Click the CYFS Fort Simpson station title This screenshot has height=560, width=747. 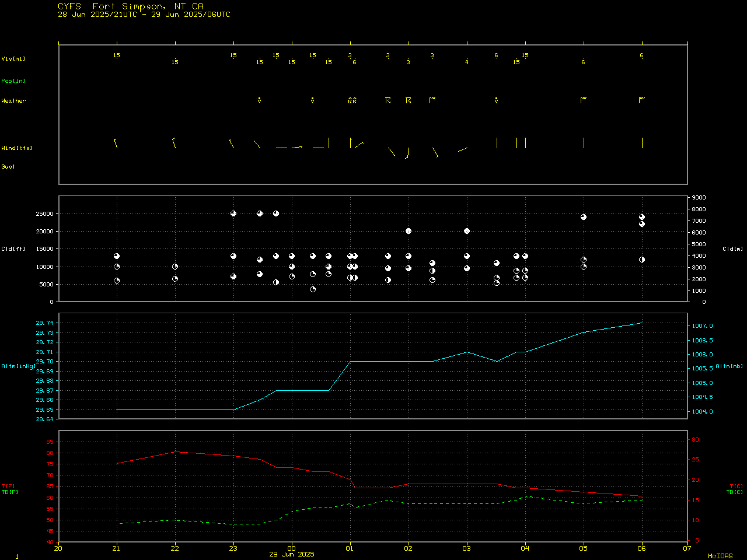131,6
